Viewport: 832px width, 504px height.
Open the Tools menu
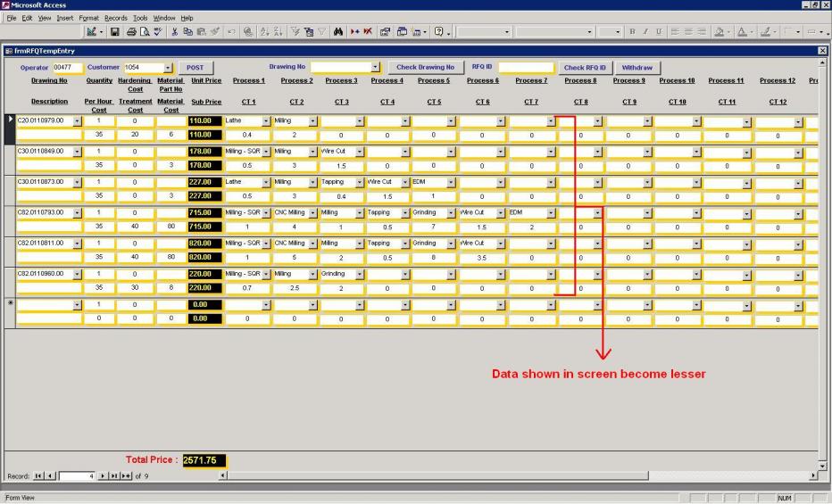[x=140, y=18]
